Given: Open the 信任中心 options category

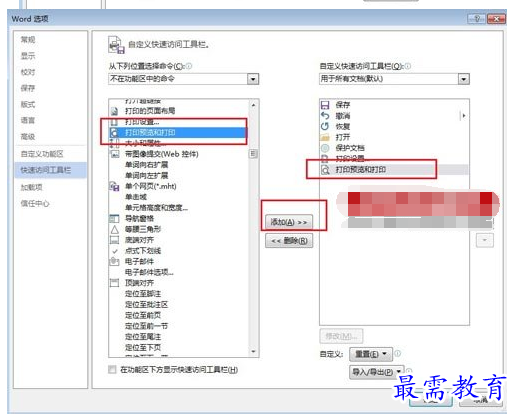Looking at the screenshot, I should point(35,203).
